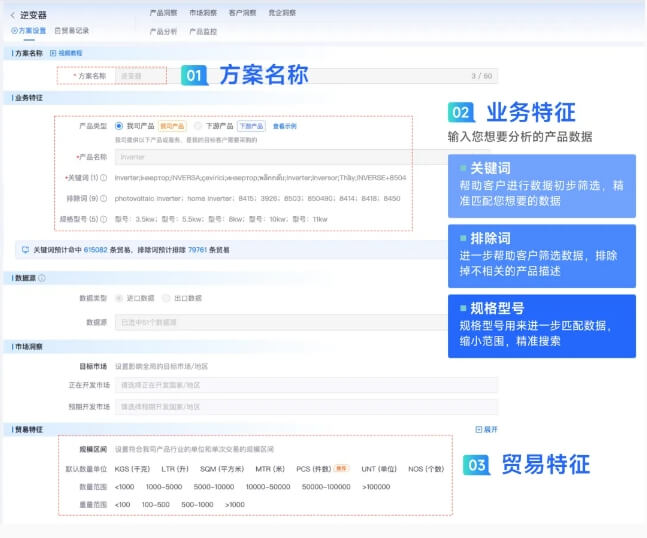
Task: Click the 查看示例 link
Action: point(285,127)
